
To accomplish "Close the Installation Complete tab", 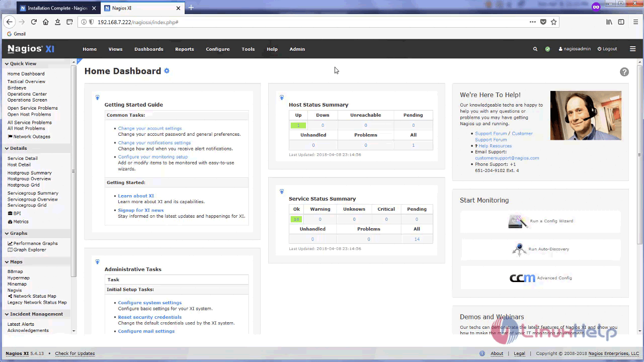I will pyautogui.click(x=94, y=8).
